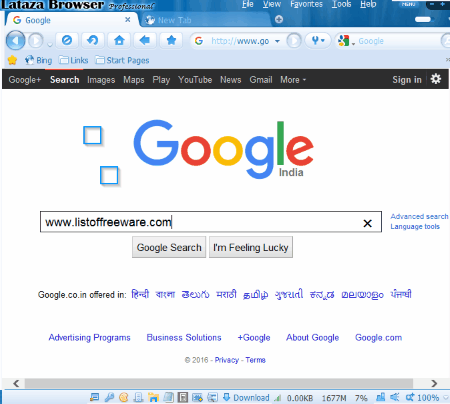Click the left-arrow undo toolbar icon

coord(145,41)
